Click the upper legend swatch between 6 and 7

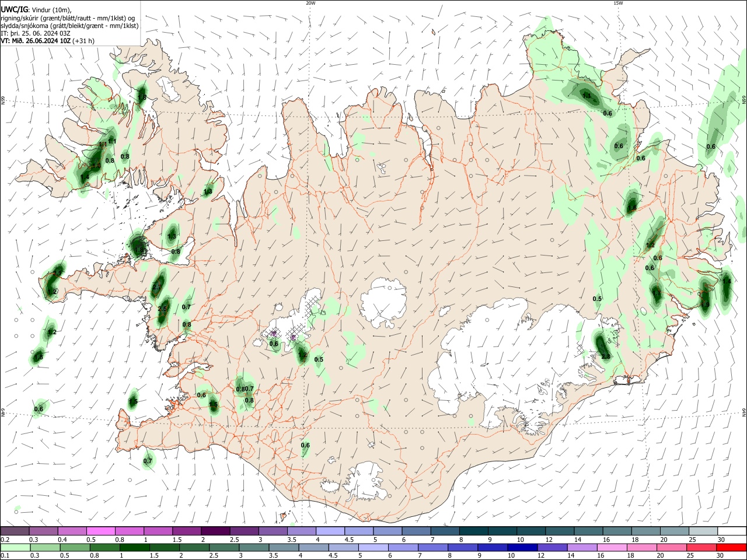click(416, 531)
